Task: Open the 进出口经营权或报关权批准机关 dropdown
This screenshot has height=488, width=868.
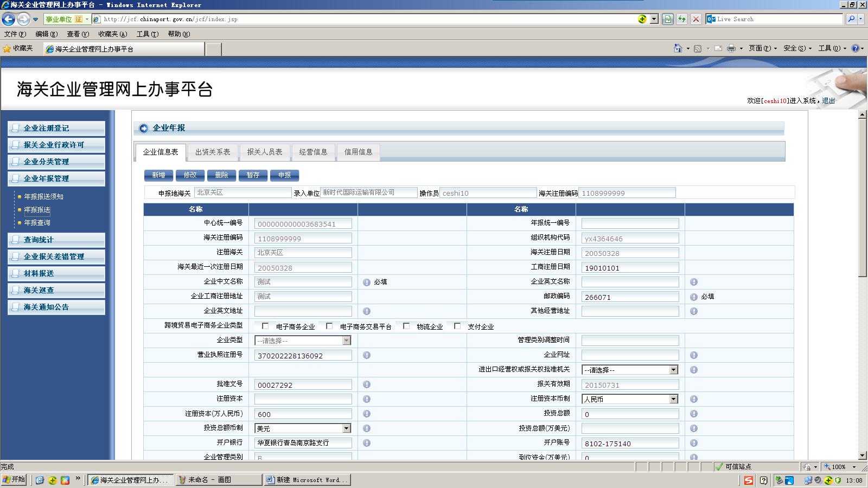Action: tap(673, 370)
